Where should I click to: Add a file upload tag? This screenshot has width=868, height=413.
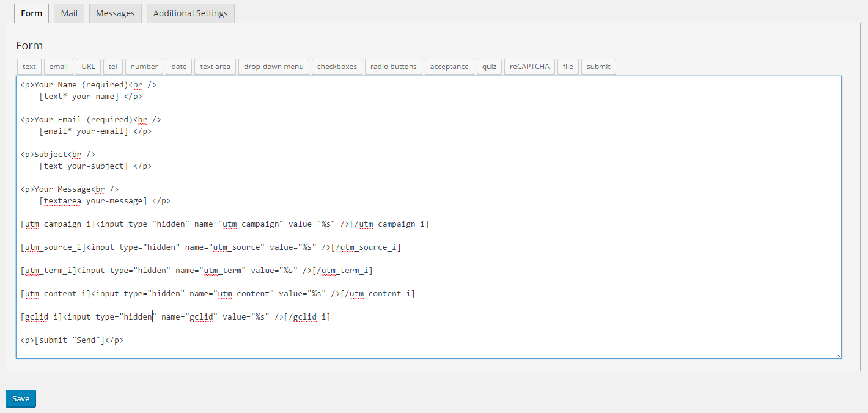coord(568,67)
